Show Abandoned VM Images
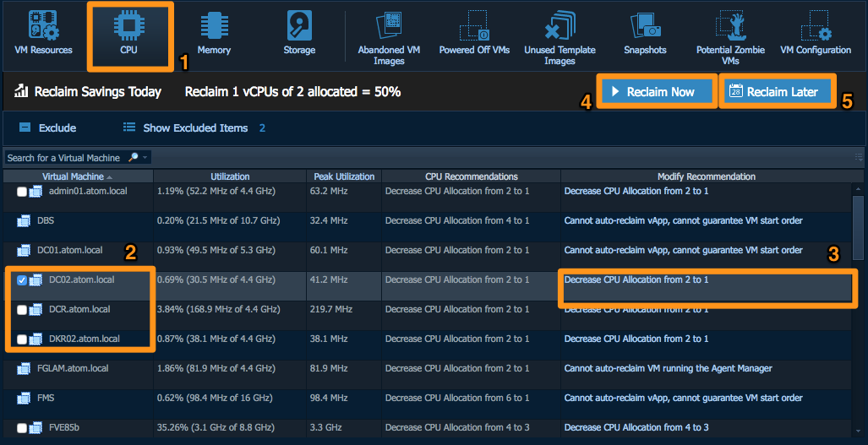The image size is (868, 445). [389, 37]
